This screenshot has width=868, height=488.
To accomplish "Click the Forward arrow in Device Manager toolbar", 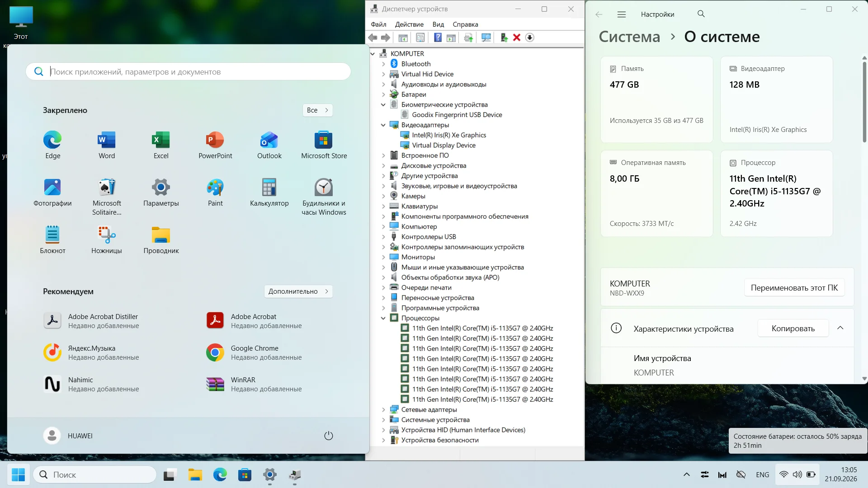I will [x=386, y=38].
